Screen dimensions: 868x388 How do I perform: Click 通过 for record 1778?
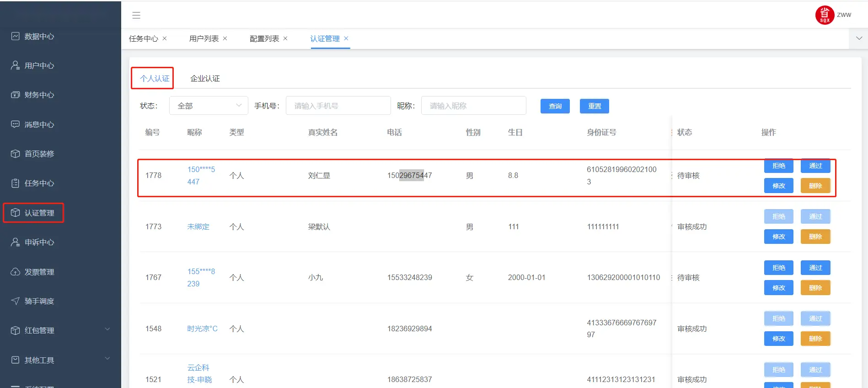815,166
